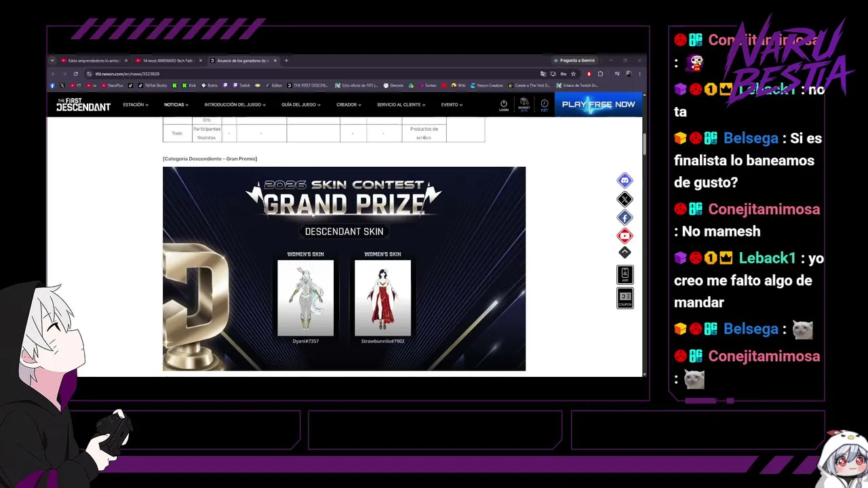The width and height of the screenshot is (868, 488).
Task: Open the Login power icon
Action: pos(504,105)
